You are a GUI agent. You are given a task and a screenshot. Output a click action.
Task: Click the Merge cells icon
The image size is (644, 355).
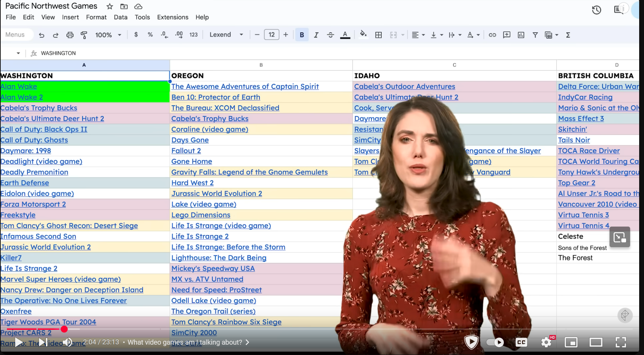[393, 35]
